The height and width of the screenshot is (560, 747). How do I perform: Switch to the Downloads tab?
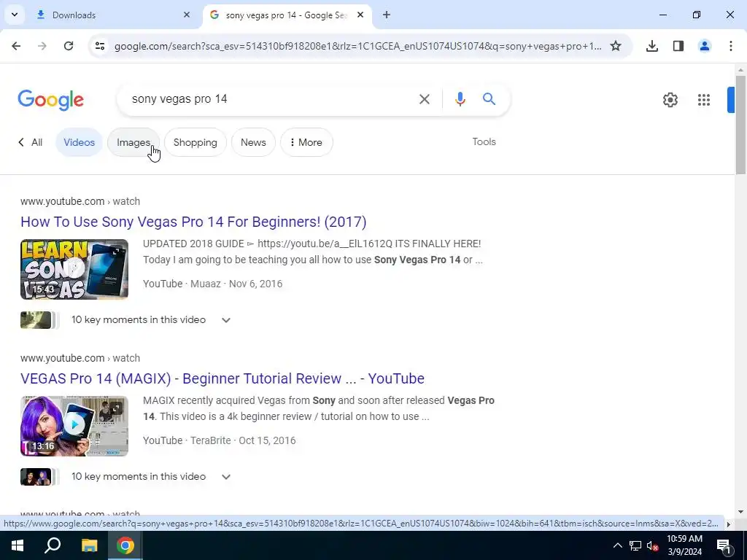[113, 15]
